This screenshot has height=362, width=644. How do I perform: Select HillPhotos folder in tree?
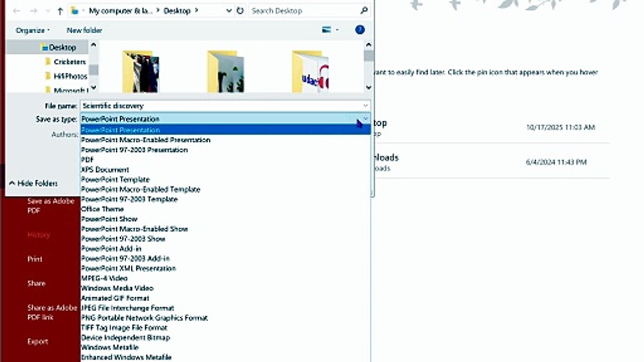tap(66, 76)
